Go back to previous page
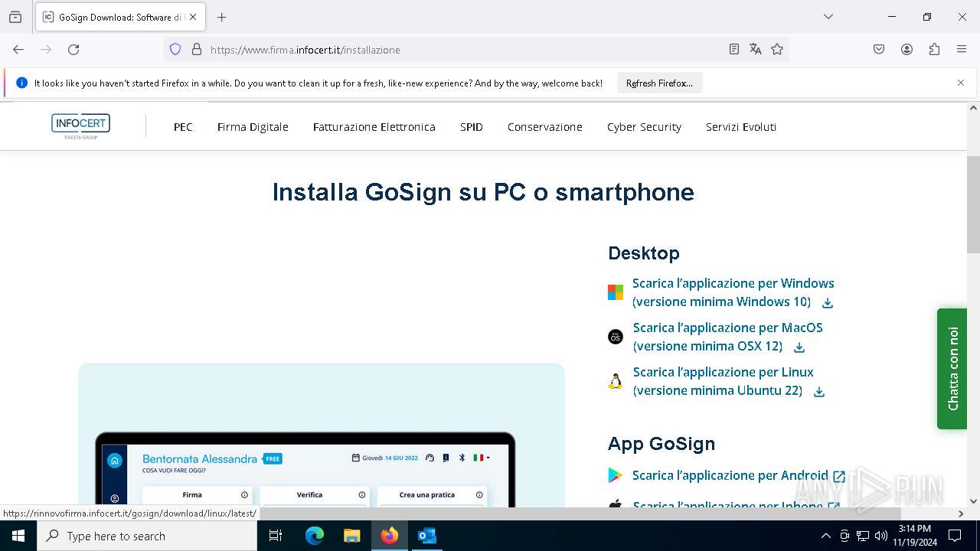980x551 pixels. [x=18, y=49]
